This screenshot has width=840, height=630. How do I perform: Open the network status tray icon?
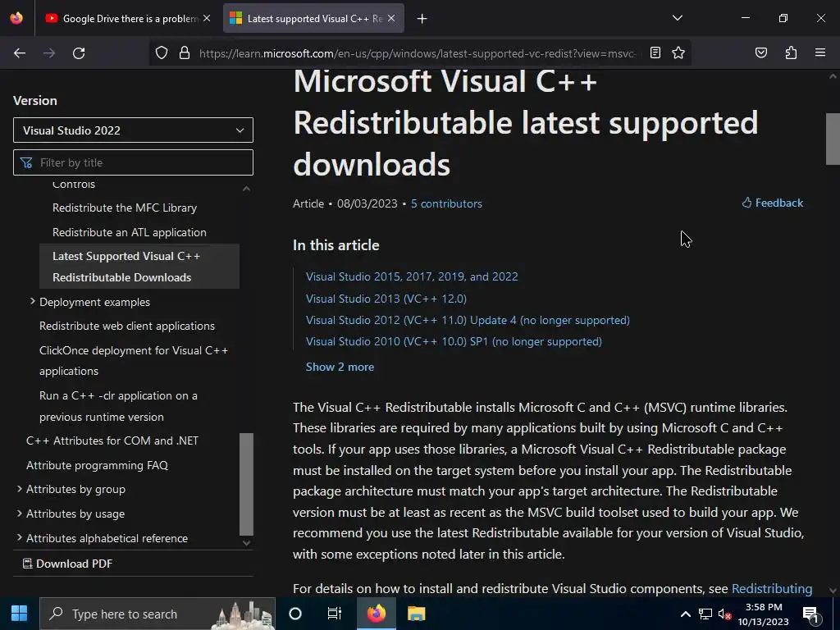(705, 614)
